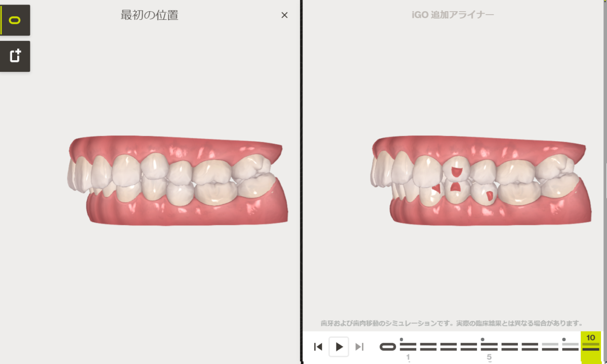Go to aligner stage 7
The height and width of the screenshot is (364, 607).
[x=530, y=347]
